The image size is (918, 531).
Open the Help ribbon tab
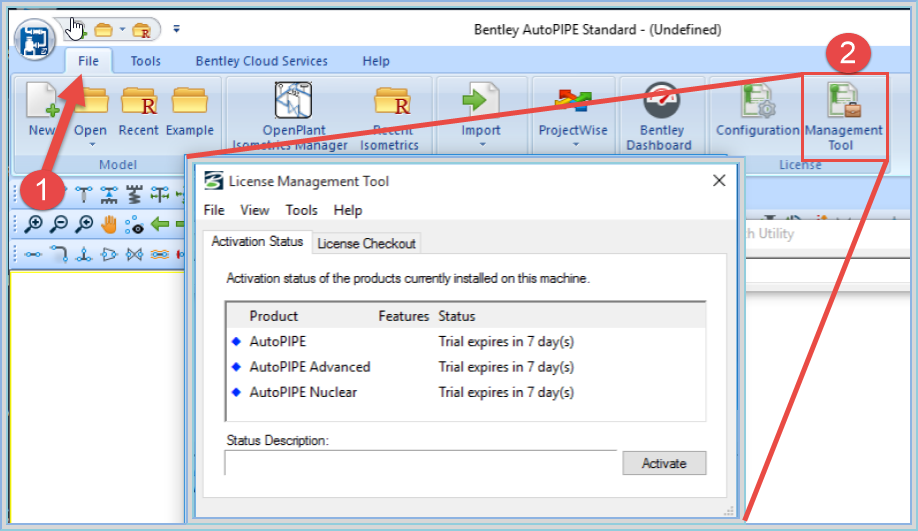(376, 61)
